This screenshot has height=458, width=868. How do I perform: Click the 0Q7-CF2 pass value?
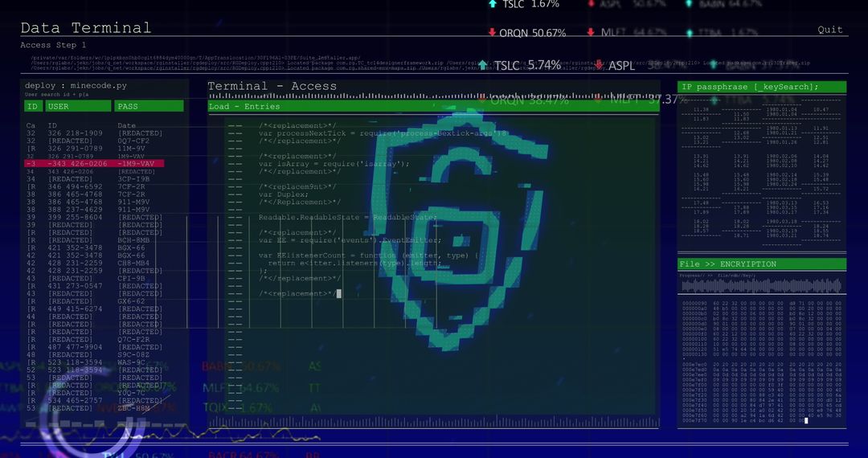[x=133, y=141]
